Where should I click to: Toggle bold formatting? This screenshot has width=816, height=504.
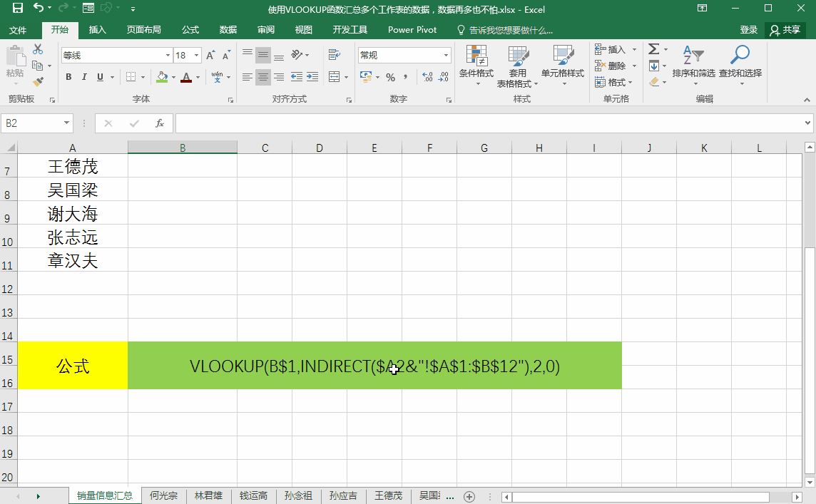[x=68, y=77]
